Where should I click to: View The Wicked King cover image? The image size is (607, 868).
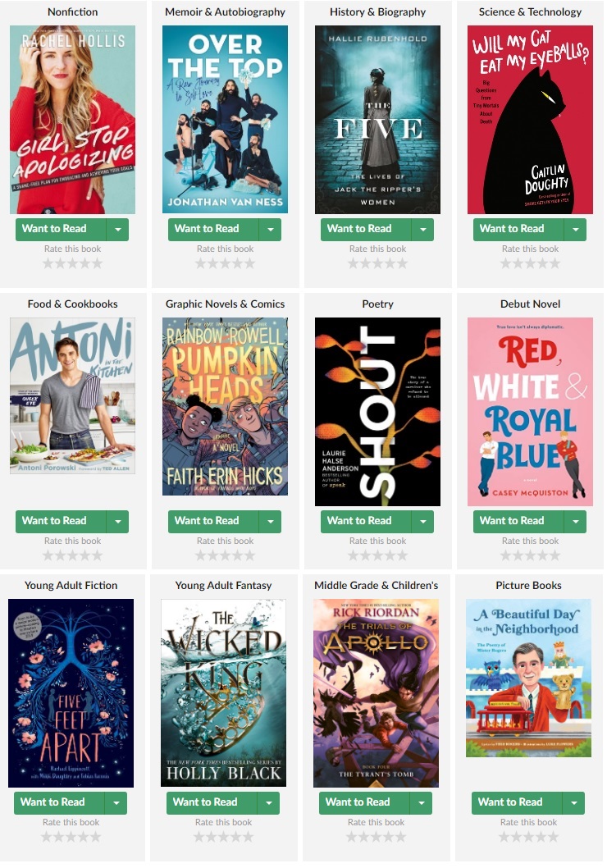tap(224, 693)
